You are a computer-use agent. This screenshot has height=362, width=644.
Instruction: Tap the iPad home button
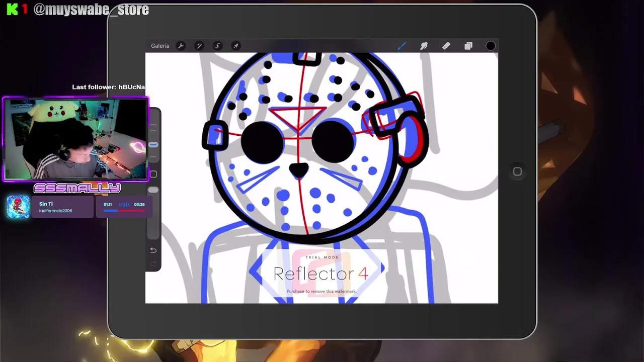point(517,172)
